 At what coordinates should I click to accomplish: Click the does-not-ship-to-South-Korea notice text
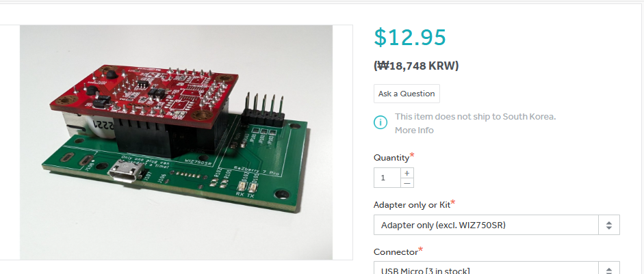pyautogui.click(x=475, y=116)
